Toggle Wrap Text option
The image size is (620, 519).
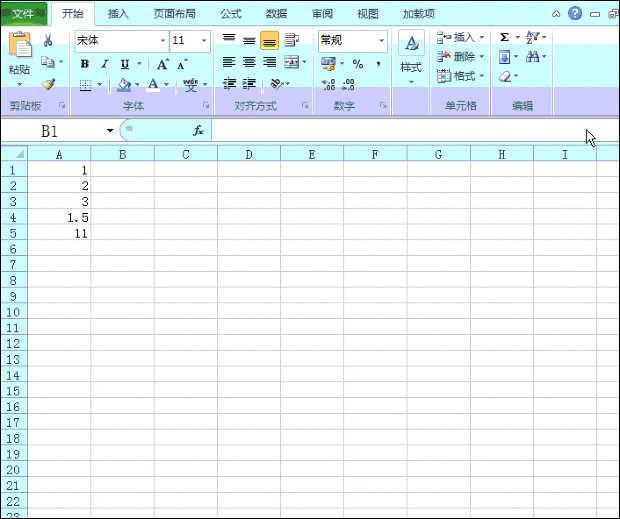pyautogui.click(x=291, y=41)
